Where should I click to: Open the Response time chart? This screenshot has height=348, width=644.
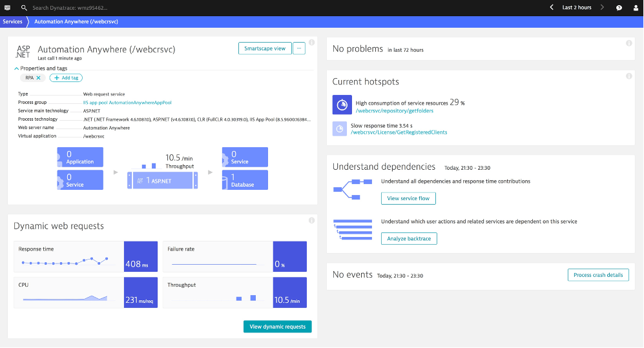point(69,257)
